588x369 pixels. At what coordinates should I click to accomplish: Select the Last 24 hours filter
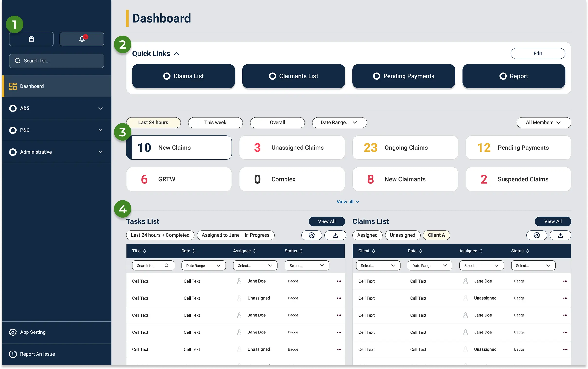[153, 122]
